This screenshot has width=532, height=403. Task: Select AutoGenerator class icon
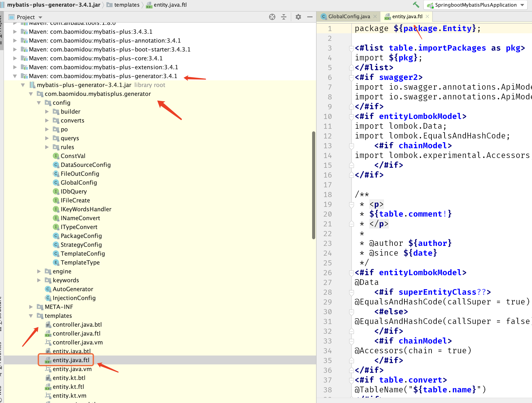48,289
